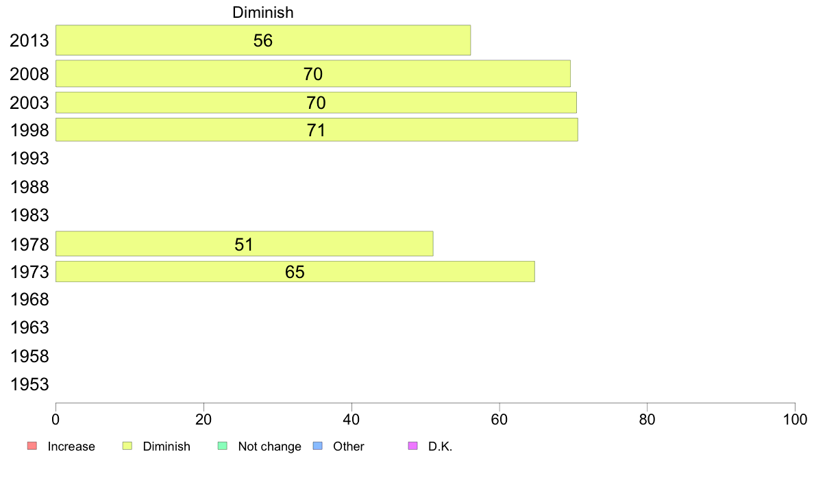Click the Not change legend label

click(269, 446)
